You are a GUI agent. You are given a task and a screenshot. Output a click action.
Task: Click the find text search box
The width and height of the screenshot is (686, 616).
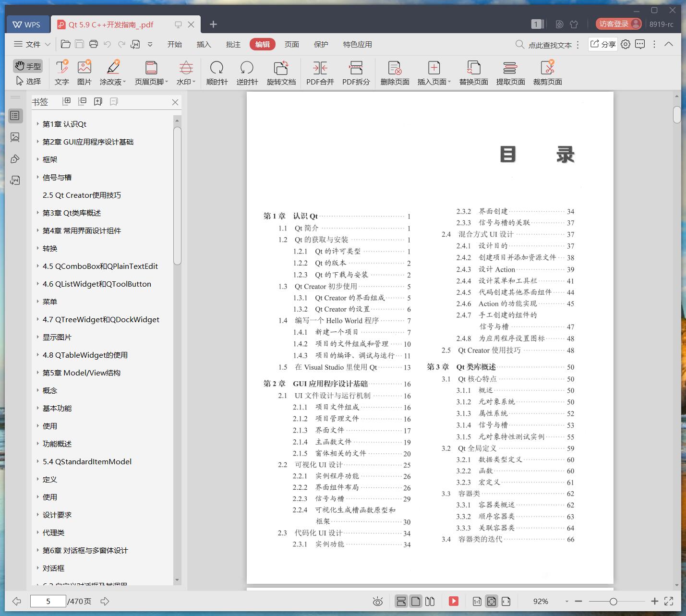(x=544, y=45)
